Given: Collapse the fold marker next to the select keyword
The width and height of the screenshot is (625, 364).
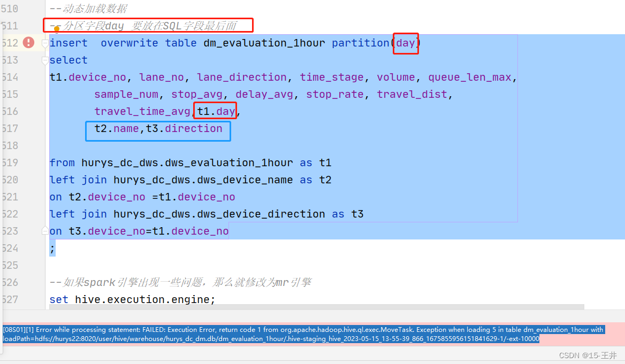Looking at the screenshot, I should [x=44, y=60].
